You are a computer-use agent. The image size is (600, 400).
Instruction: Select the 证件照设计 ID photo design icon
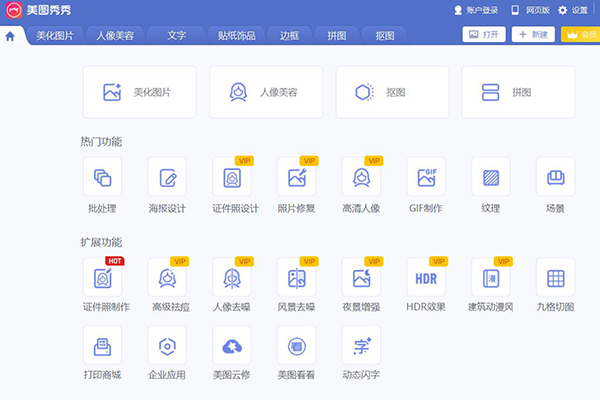(231, 178)
